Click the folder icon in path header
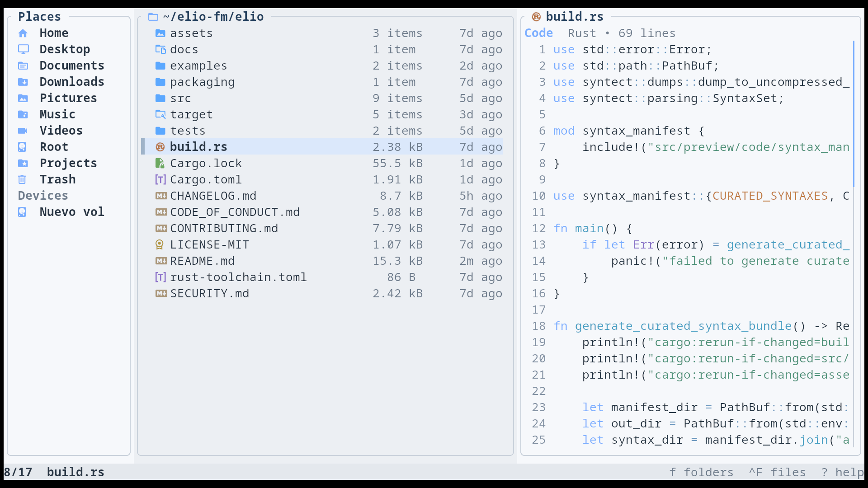Screen dimensions: 868x488 (x=153, y=17)
